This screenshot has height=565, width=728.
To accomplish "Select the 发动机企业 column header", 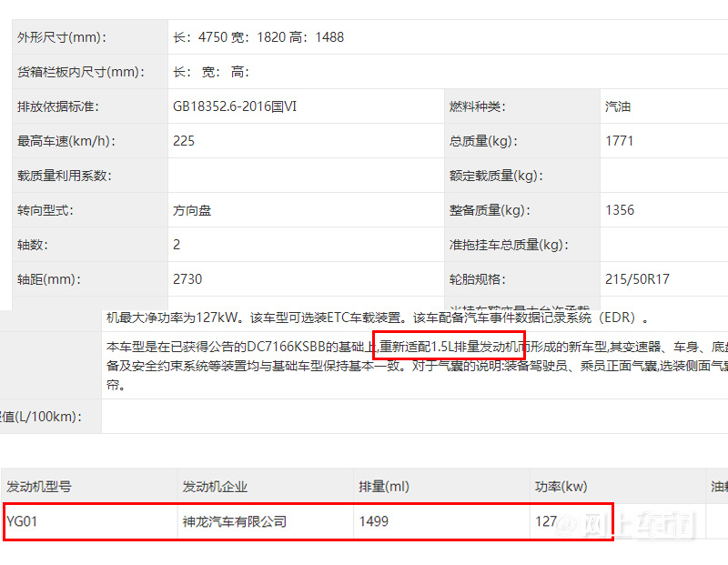I will coord(215,487).
